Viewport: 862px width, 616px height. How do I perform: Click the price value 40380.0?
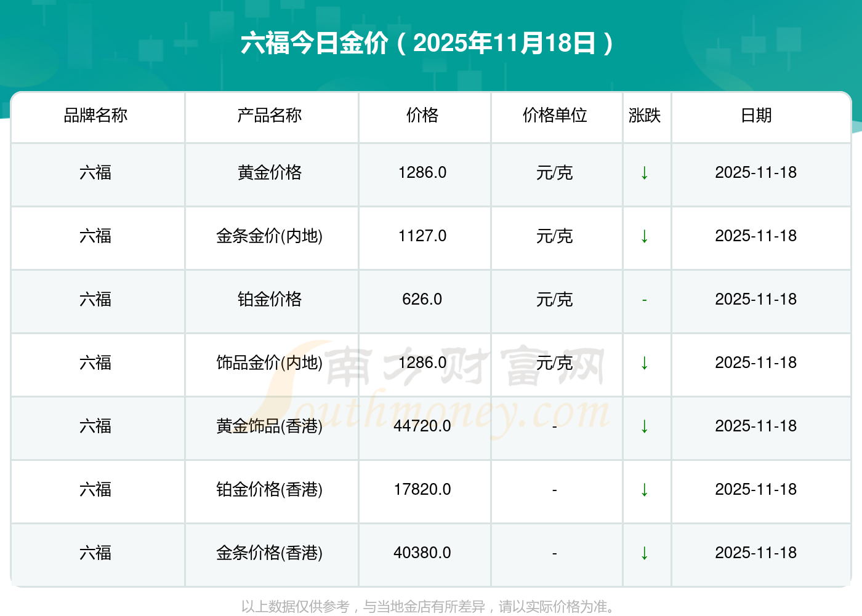(422, 553)
